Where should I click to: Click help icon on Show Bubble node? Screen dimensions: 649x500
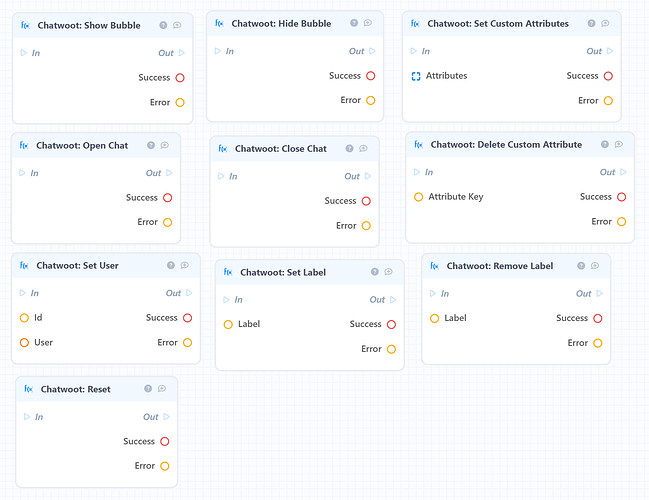pos(163,25)
